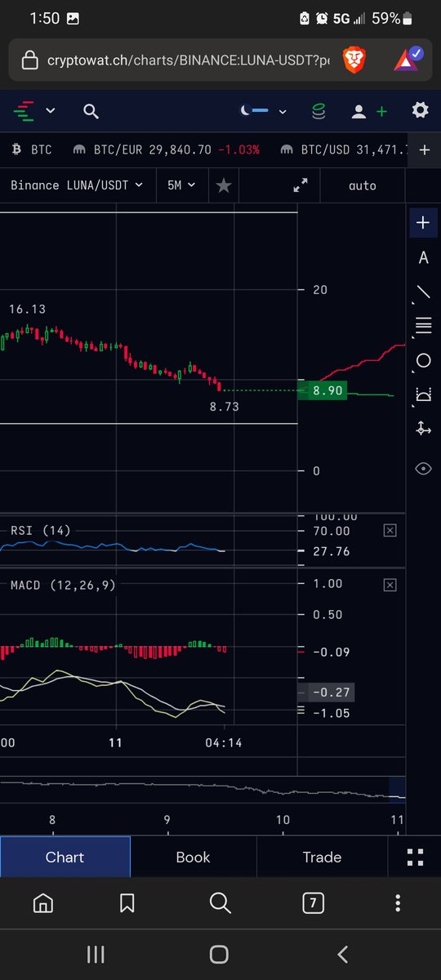The width and height of the screenshot is (441, 980).
Task: Open the Cryptowatch logo menu
Action: point(35,110)
